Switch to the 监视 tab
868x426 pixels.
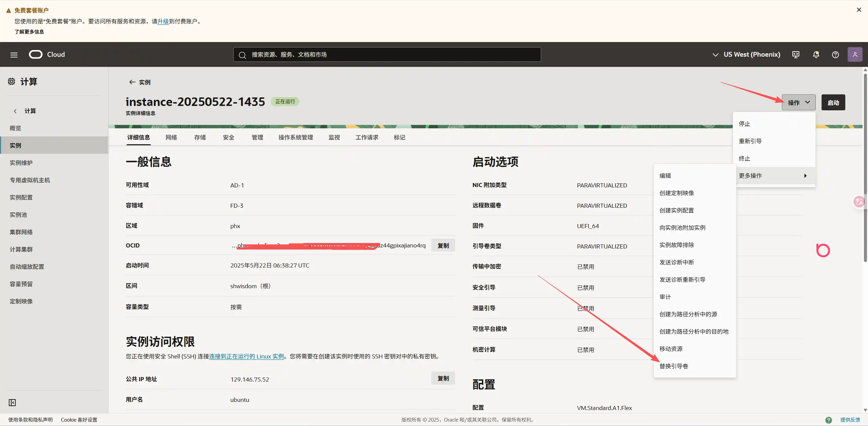pyautogui.click(x=334, y=137)
